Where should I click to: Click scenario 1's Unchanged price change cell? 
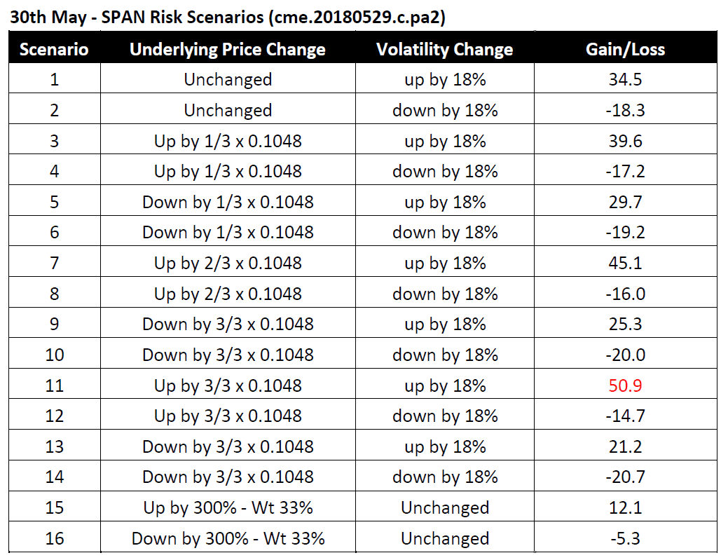pos(228,80)
